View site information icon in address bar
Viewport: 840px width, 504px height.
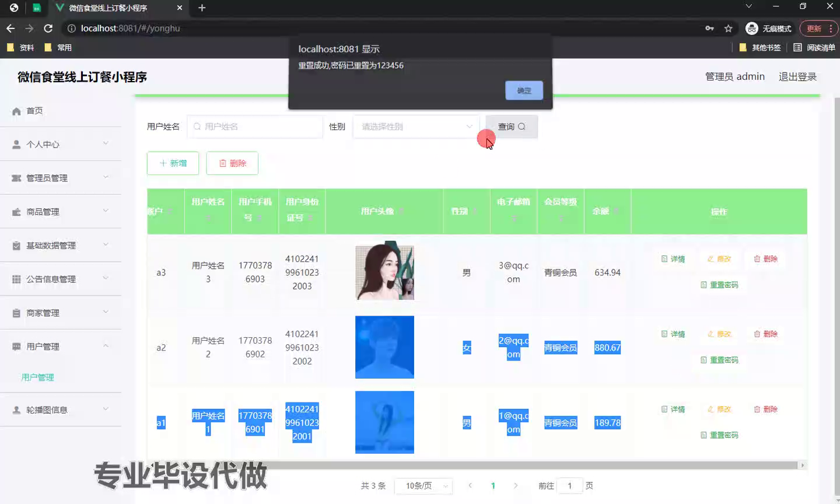[71, 28]
